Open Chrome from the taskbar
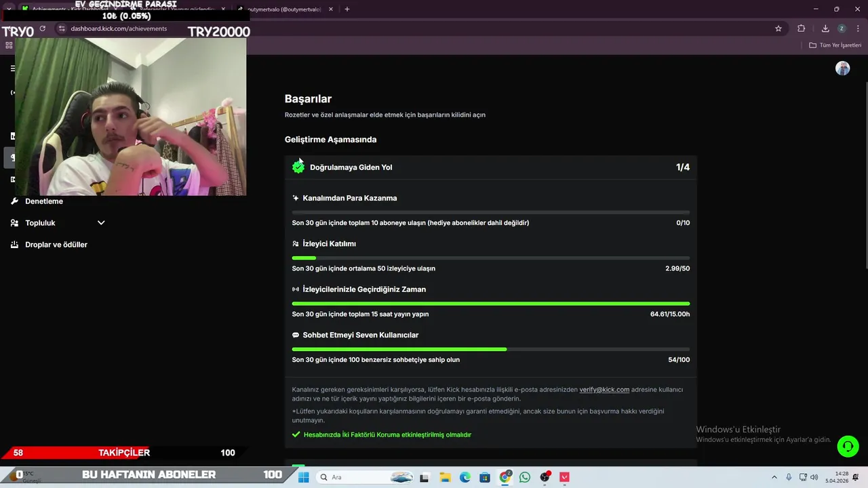 [x=505, y=477]
